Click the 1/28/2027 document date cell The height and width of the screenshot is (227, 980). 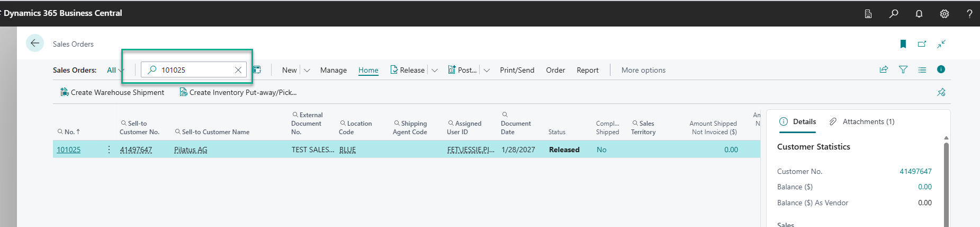(518, 150)
